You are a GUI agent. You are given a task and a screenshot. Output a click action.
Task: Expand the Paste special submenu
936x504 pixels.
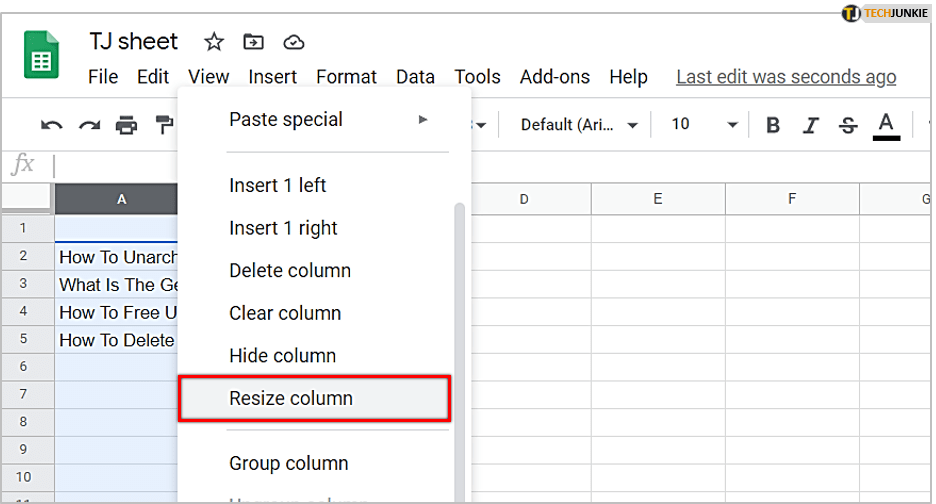[x=327, y=120]
